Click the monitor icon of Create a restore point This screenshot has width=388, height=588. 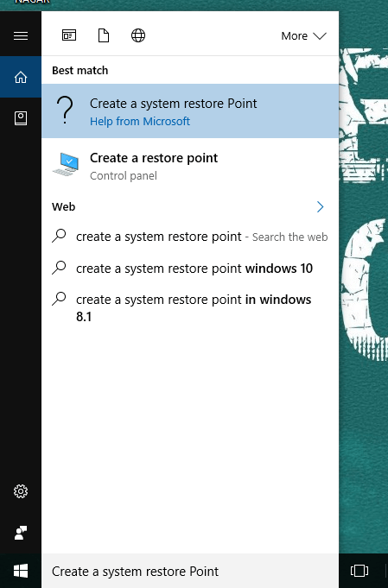[x=66, y=164]
